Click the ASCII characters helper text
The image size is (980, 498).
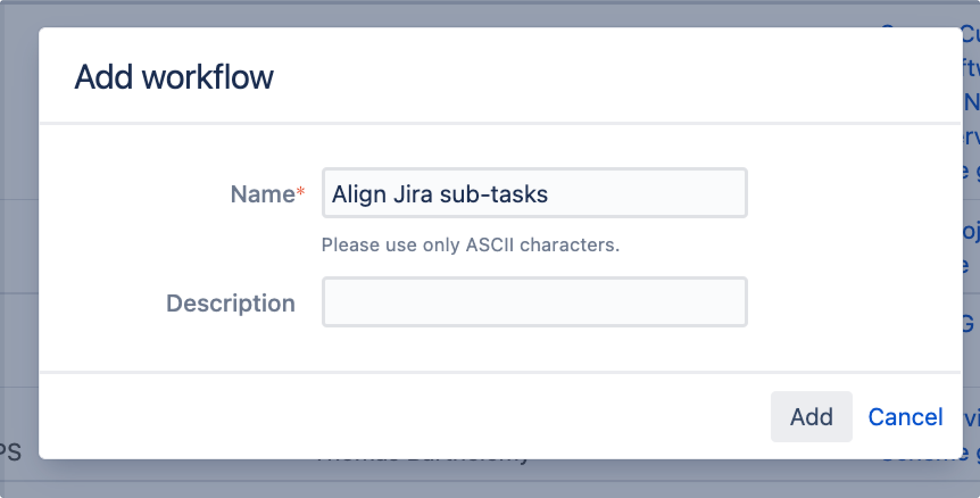coord(470,245)
